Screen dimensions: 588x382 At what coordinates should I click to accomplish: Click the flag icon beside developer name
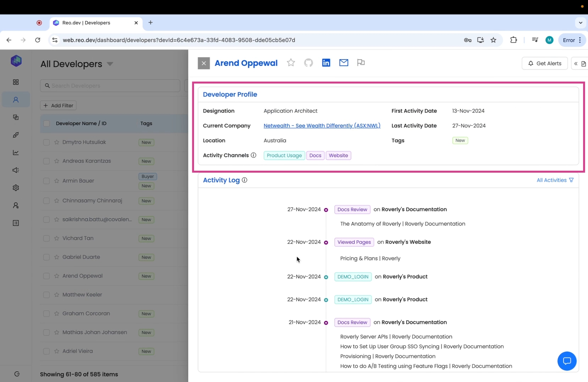coord(361,63)
